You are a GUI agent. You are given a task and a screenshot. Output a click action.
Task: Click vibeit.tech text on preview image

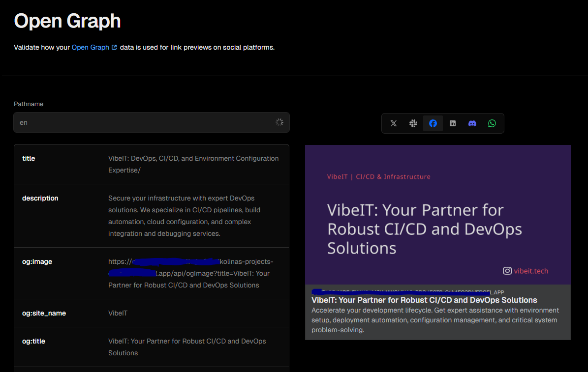531,271
